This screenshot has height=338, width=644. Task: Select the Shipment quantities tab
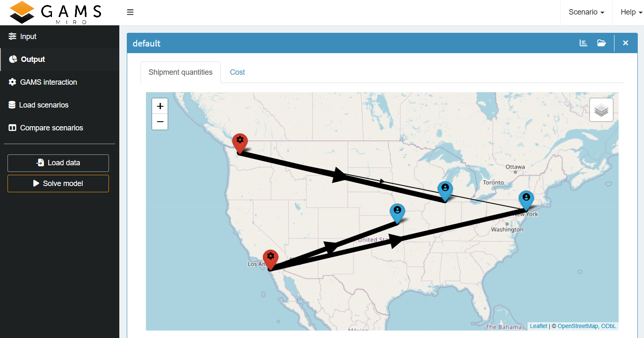tap(180, 72)
